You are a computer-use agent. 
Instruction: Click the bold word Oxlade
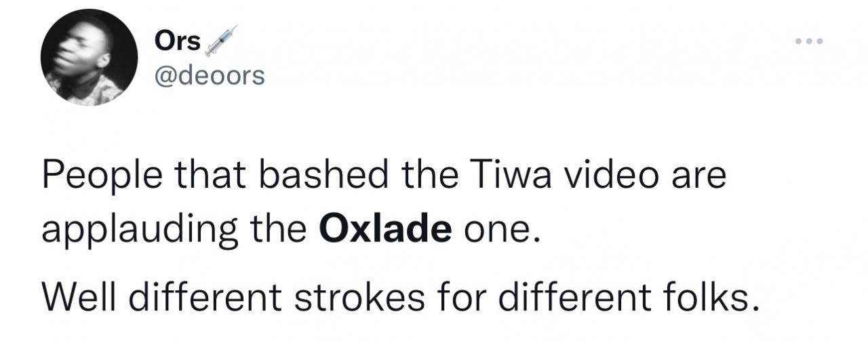384,230
